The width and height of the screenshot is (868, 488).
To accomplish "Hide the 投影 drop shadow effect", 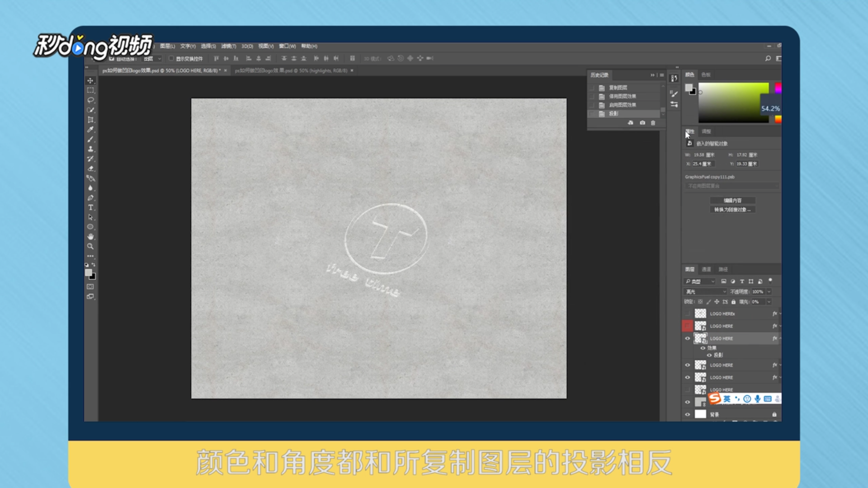I will point(709,355).
